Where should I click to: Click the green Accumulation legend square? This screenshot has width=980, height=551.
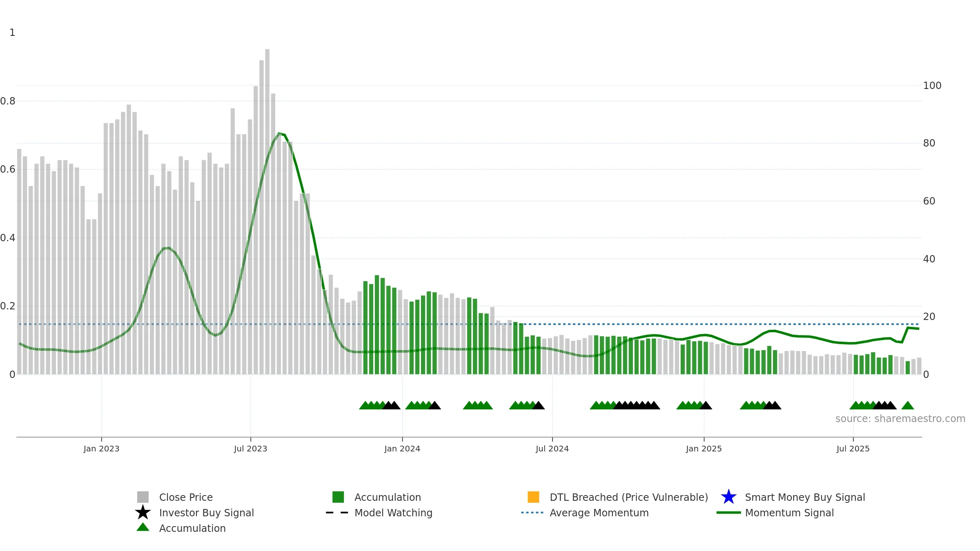pos(338,497)
